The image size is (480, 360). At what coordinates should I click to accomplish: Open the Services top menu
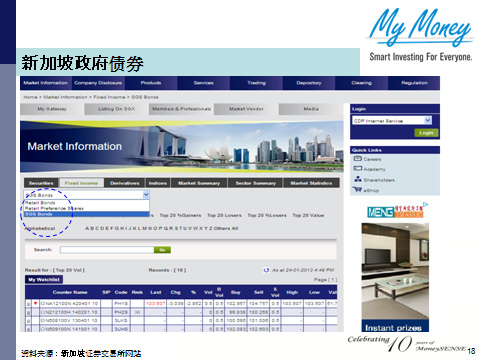tap(203, 83)
